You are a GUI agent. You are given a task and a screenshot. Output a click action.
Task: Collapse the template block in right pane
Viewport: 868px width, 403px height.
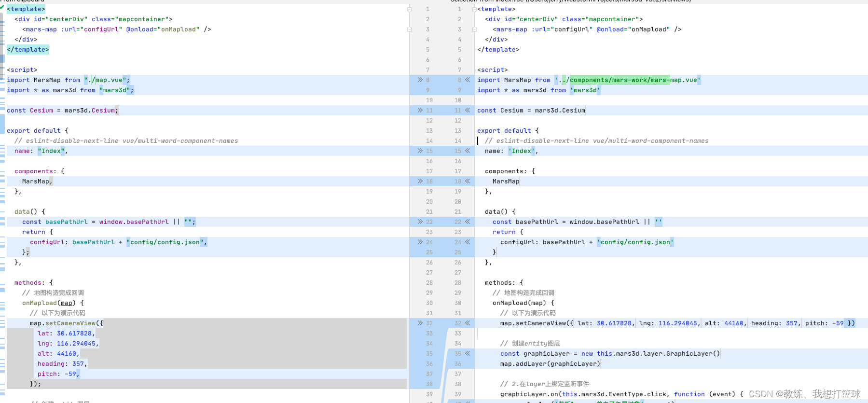(x=474, y=9)
